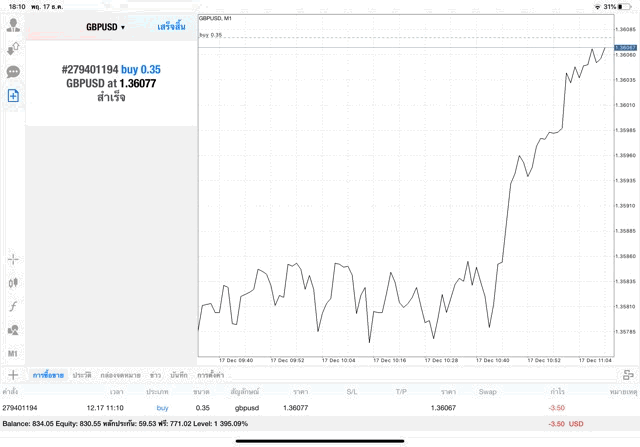Sort by the T/P column header
Image resolution: width=640 pixels, height=447 pixels.
401,391
